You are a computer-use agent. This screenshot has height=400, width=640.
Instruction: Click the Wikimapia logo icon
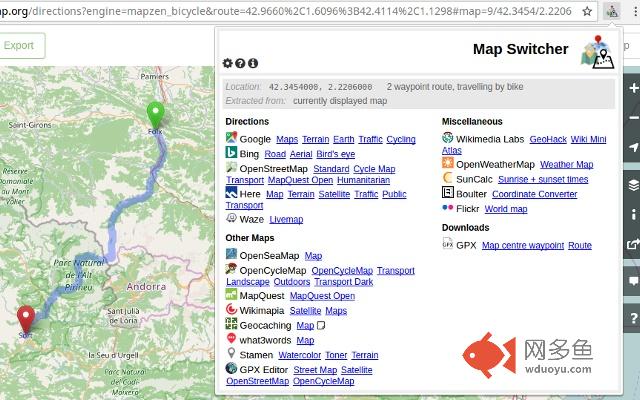[x=231, y=309]
